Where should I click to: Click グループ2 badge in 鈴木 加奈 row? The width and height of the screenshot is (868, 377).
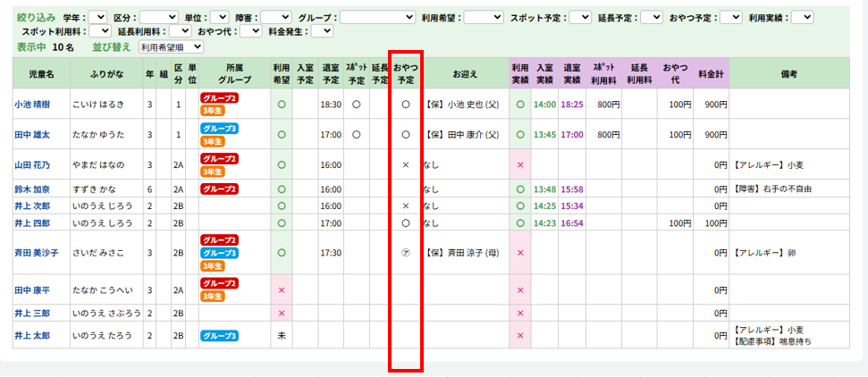pos(219,189)
